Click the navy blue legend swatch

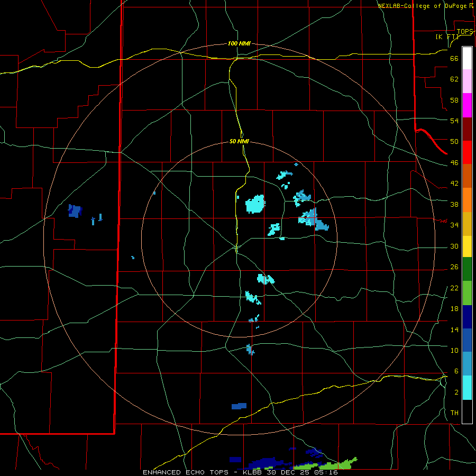467,317
